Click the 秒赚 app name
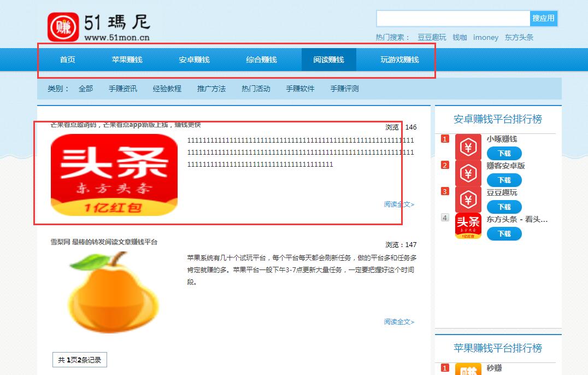Screen dimensions: 588x375 click(x=494, y=368)
